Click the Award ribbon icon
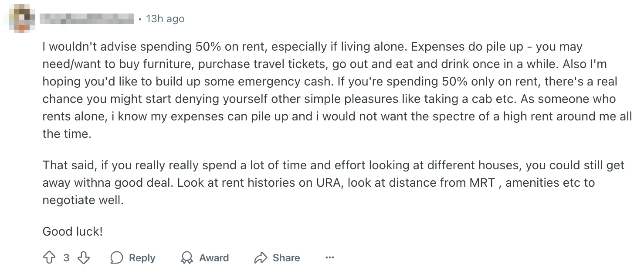Screen dimensions: 644x274 tap(187, 258)
